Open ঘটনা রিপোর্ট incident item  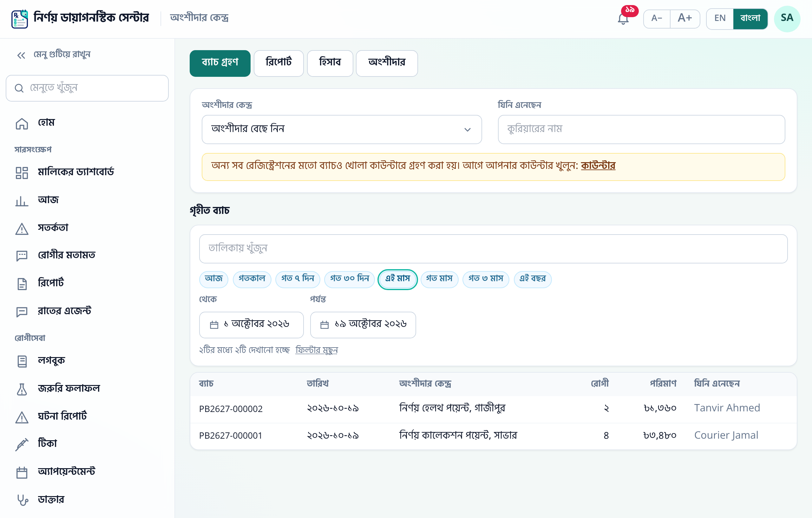(87, 417)
